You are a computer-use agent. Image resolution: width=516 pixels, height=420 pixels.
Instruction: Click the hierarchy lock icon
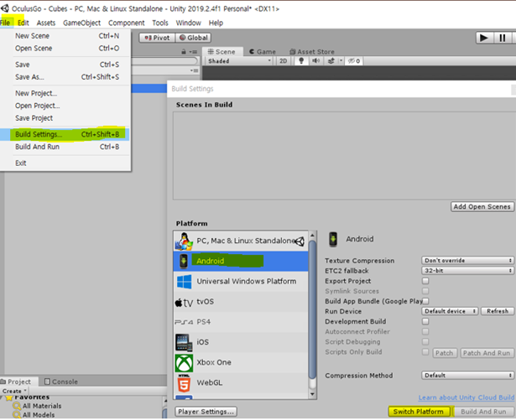184,52
